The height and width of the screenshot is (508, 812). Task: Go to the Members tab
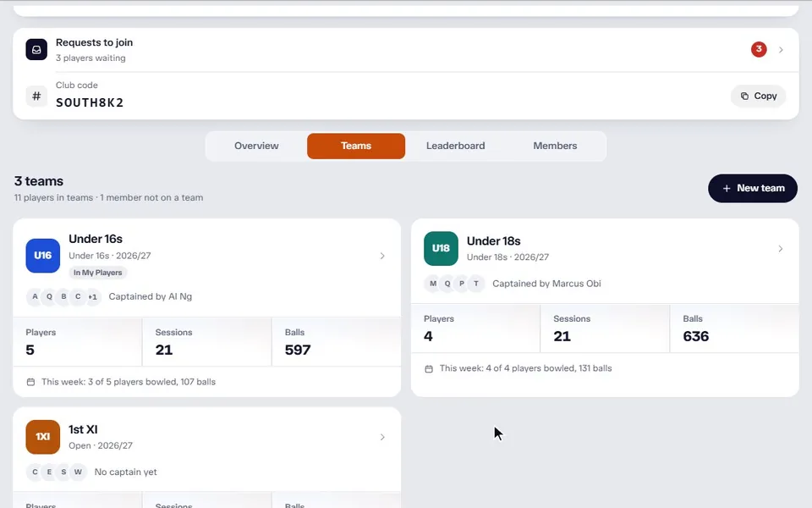(x=555, y=146)
